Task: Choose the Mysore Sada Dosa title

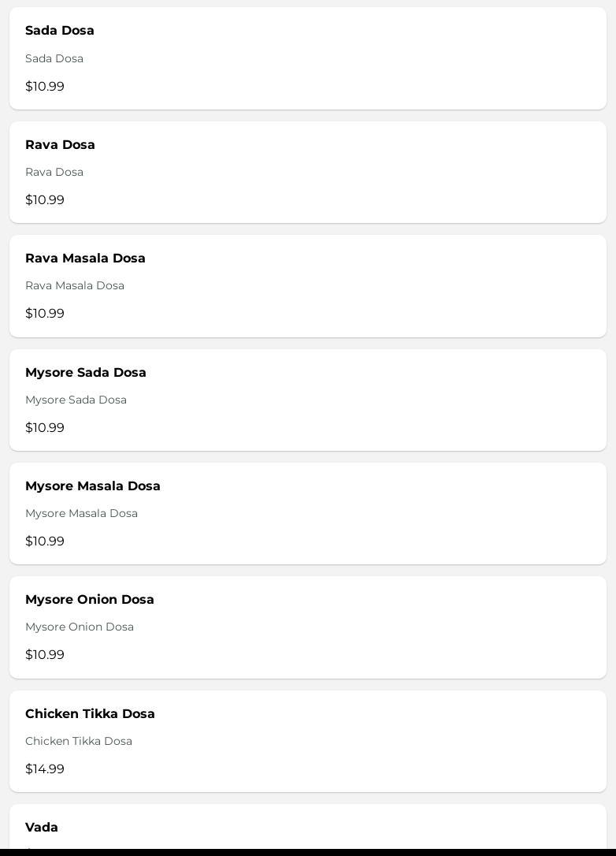Action: [86, 373]
